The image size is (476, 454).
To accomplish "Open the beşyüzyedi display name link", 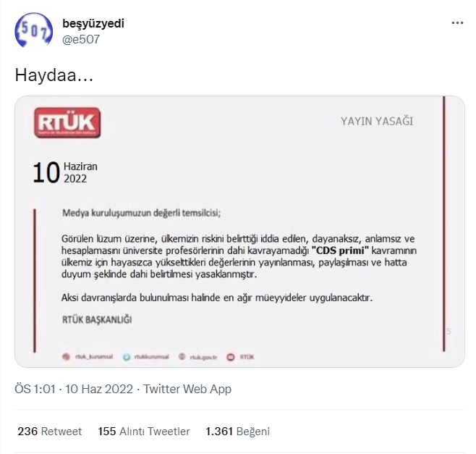I will 93,23.
